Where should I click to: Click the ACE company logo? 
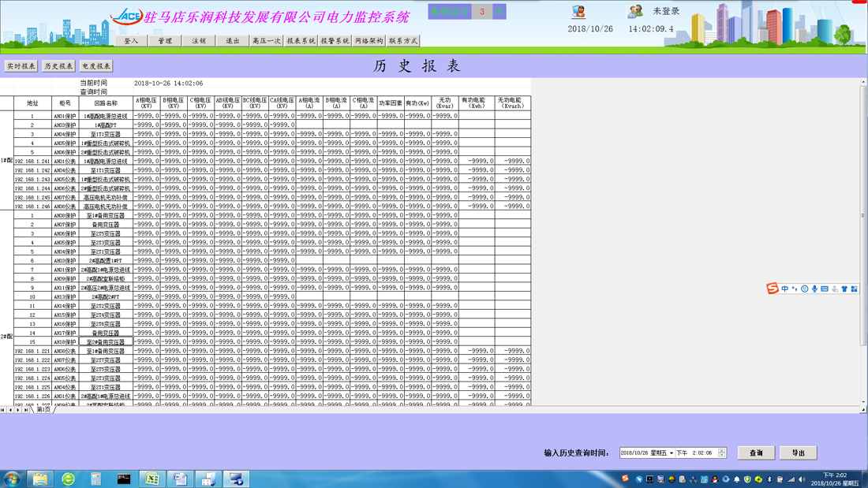[126, 16]
